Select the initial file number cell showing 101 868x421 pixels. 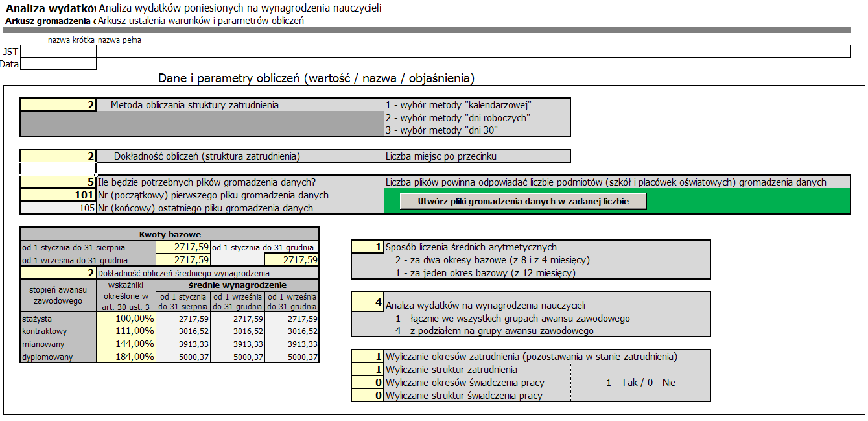coord(58,195)
